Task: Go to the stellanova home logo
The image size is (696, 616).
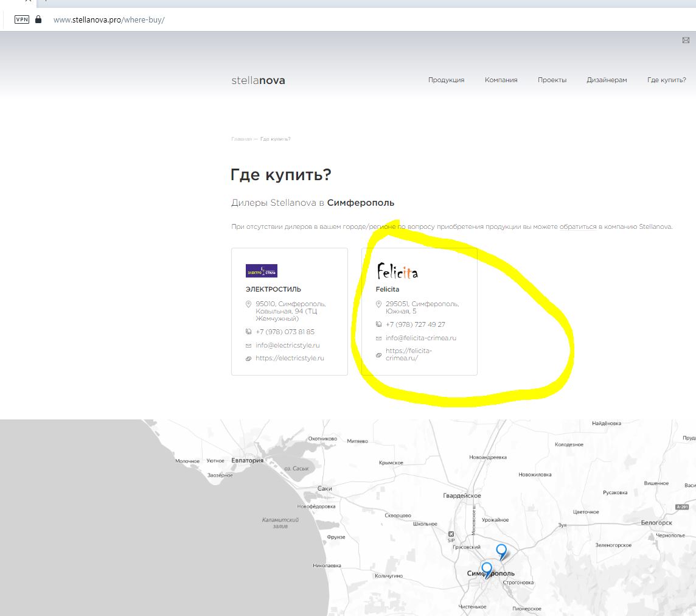Action: point(259,80)
